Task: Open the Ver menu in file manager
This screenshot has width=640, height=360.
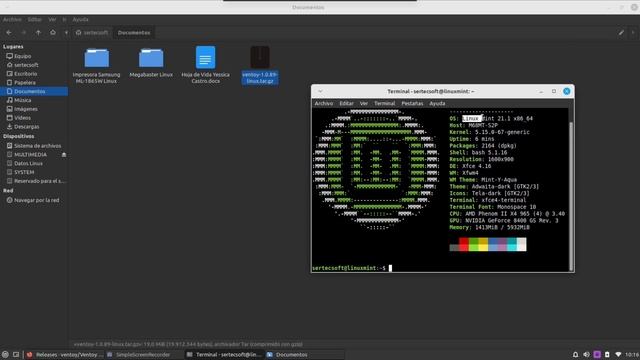Action: (52, 19)
